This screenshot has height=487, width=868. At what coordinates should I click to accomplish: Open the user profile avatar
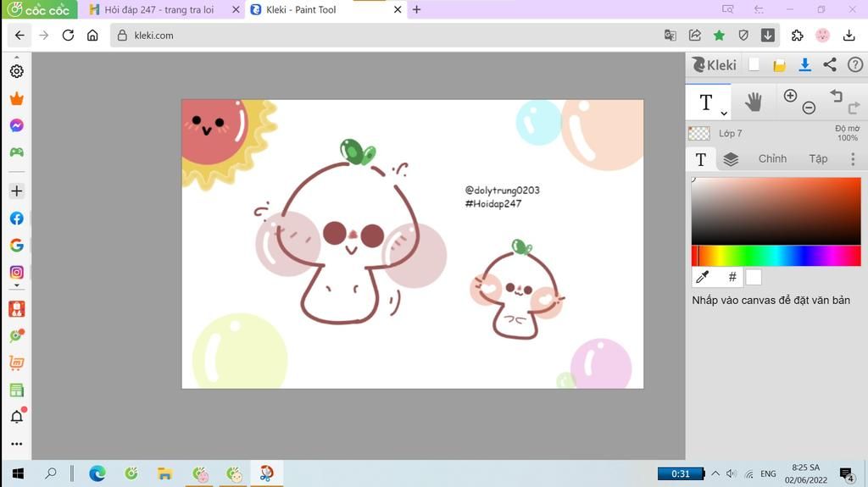pyautogui.click(x=822, y=36)
